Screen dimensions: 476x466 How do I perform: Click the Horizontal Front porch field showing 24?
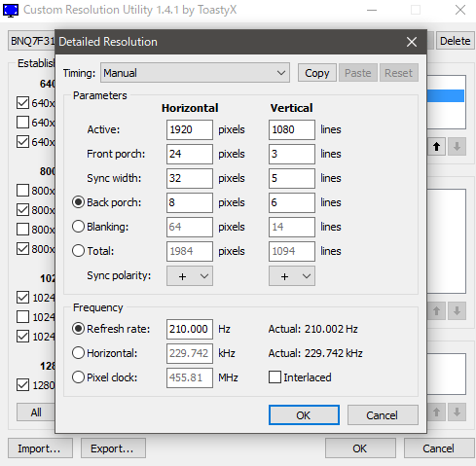click(x=190, y=154)
